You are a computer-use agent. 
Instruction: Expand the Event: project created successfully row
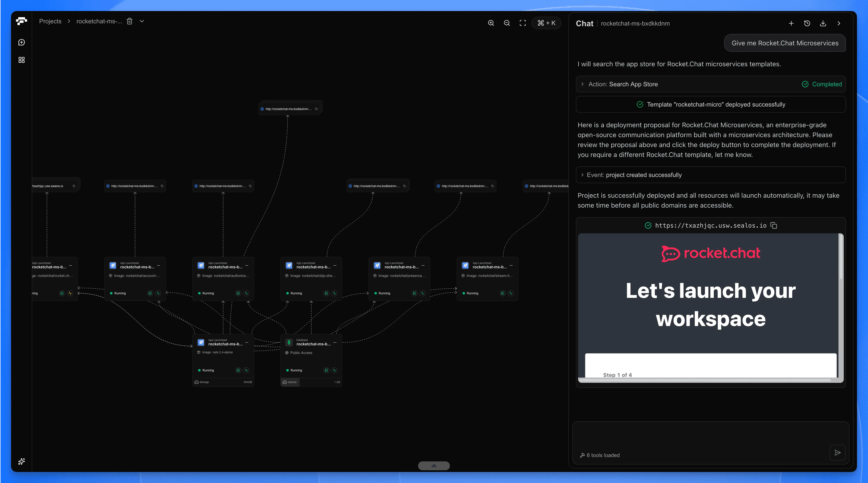point(711,175)
